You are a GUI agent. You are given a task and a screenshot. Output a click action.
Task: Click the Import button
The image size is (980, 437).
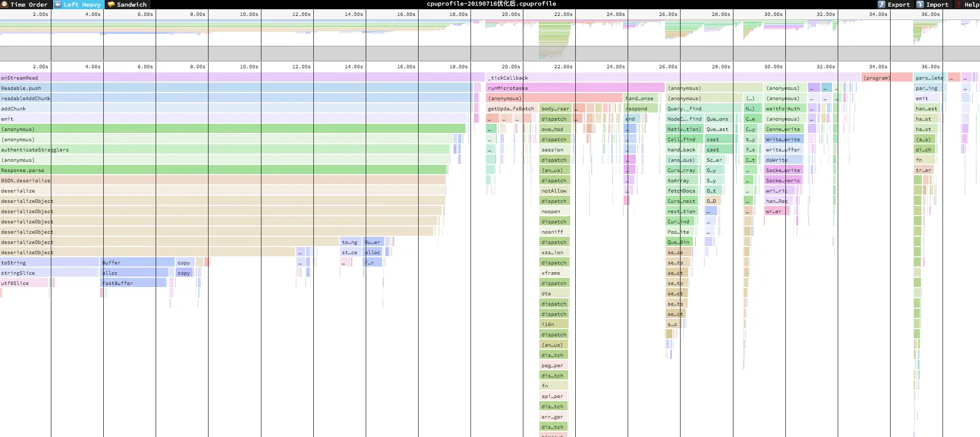933,4
